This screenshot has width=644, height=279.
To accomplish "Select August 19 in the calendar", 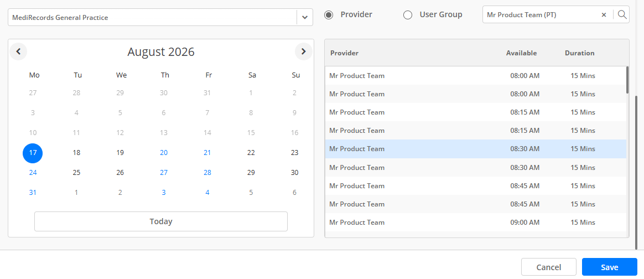I will coord(120,153).
